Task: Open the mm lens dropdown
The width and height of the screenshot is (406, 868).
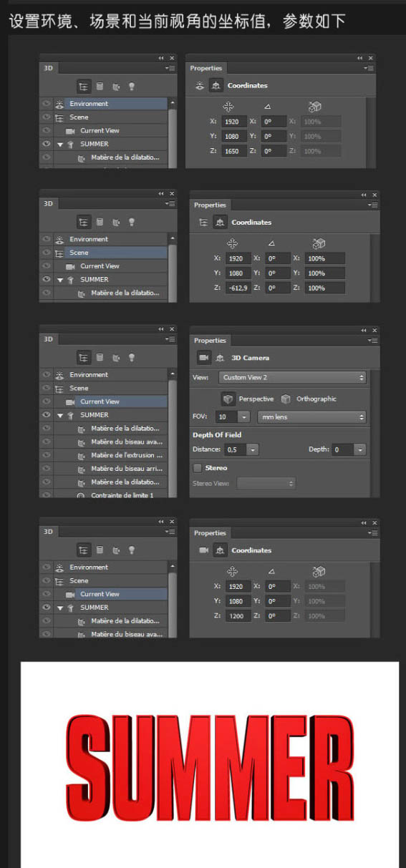Action: click(x=311, y=416)
